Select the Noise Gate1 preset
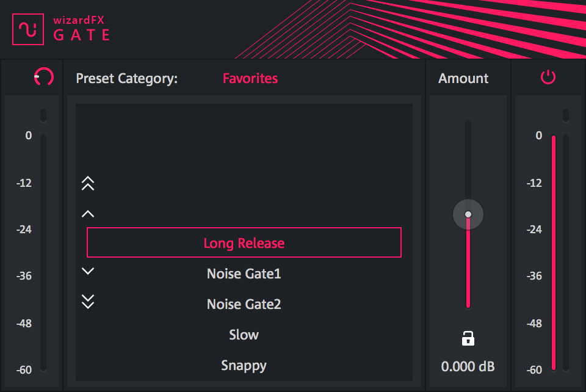 [244, 274]
